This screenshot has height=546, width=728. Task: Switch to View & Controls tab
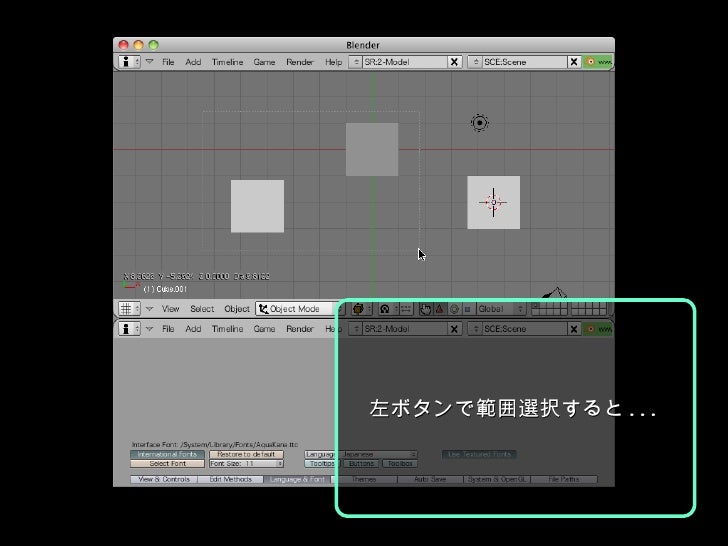click(164, 479)
